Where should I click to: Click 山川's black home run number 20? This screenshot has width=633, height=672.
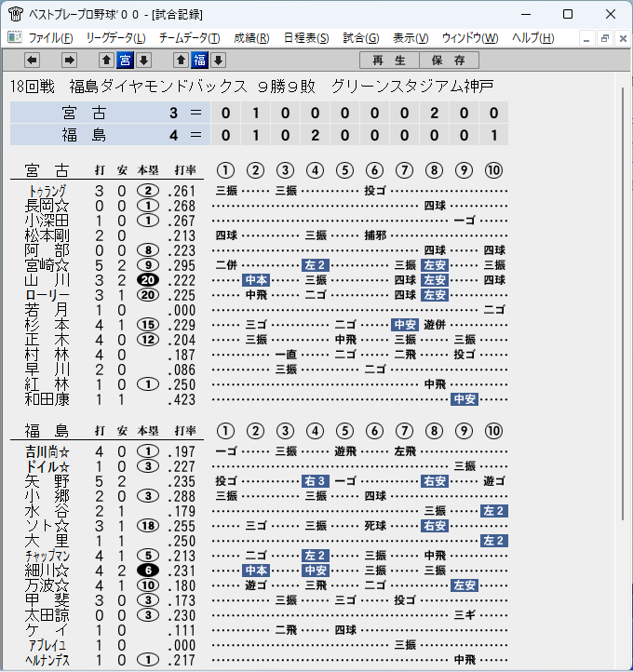[x=148, y=280]
